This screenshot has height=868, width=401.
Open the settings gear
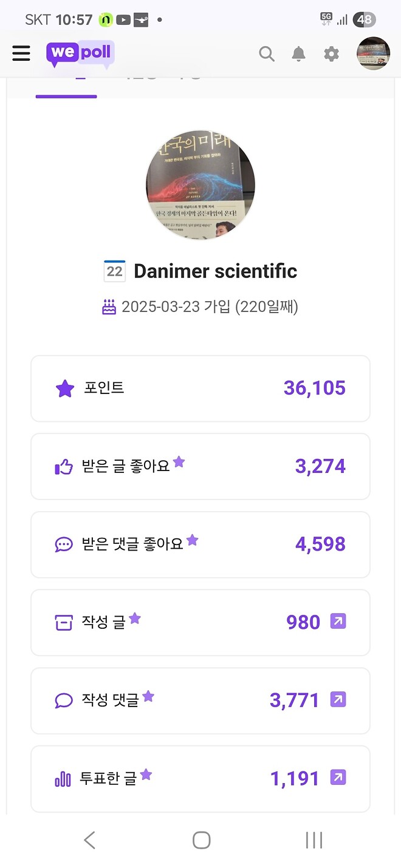(x=331, y=53)
